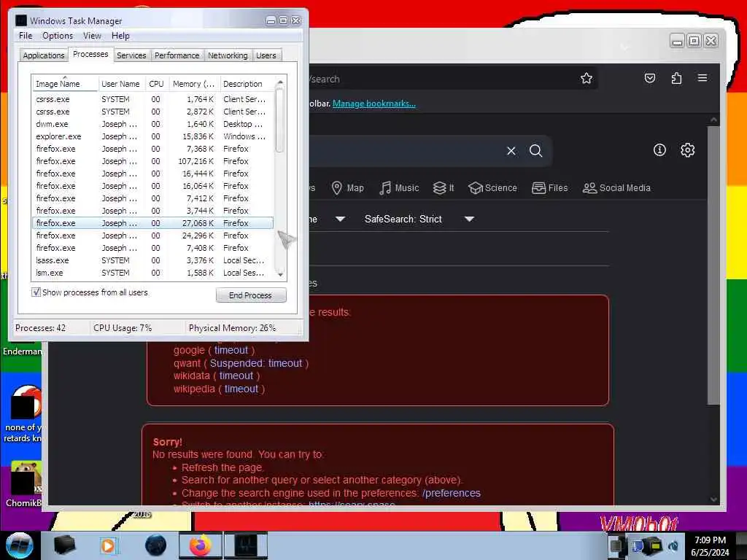The height and width of the screenshot is (560, 747).
Task: Select the Social Media search category
Action: pyautogui.click(x=616, y=188)
